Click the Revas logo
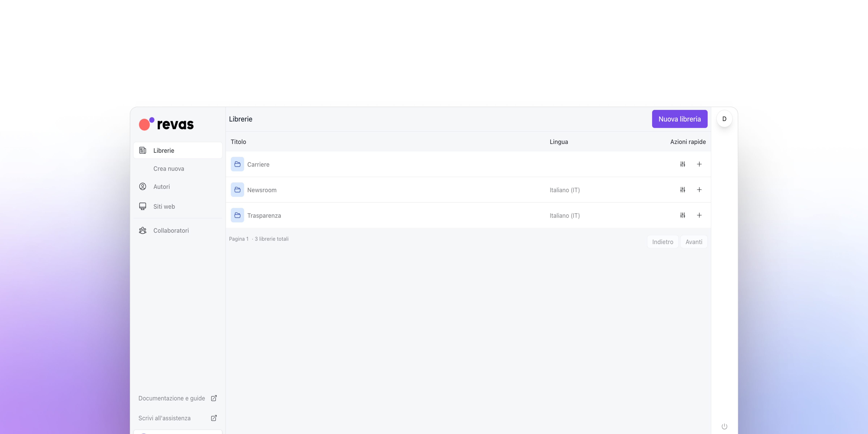 point(166,124)
